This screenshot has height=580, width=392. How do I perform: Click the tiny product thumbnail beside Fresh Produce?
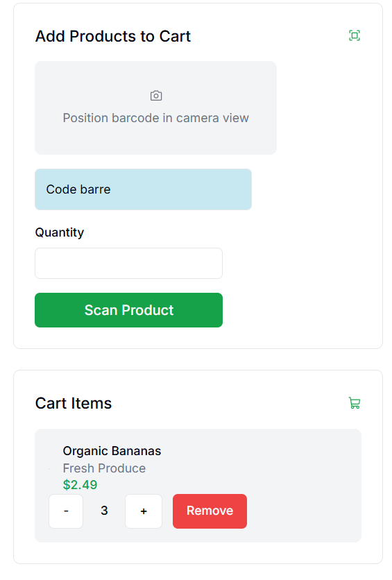click(x=49, y=469)
